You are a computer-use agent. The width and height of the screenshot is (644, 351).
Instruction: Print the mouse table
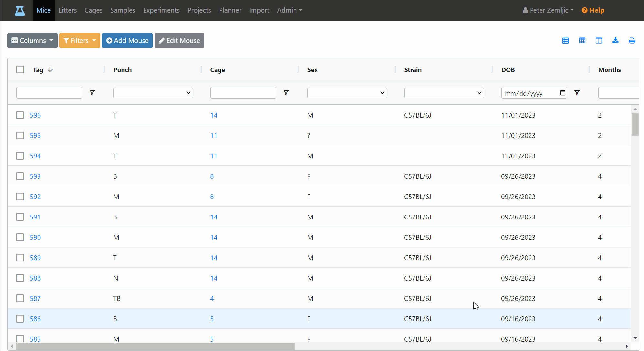pos(632,41)
